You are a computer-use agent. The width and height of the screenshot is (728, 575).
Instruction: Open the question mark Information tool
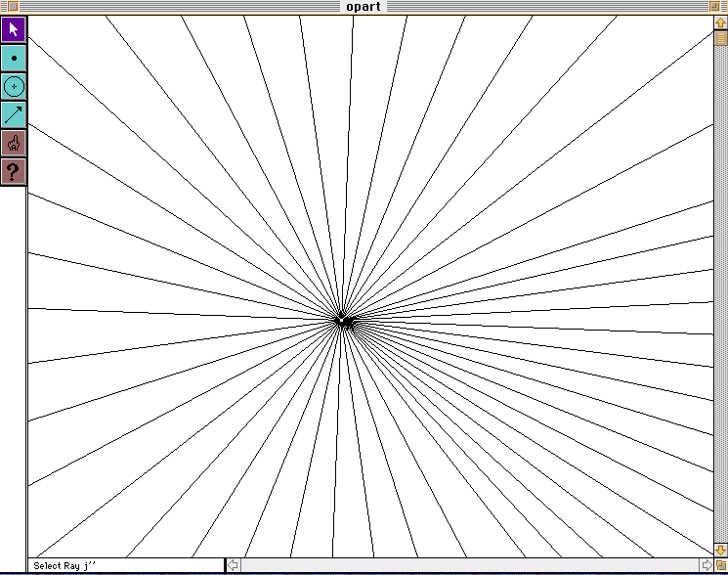click(14, 172)
